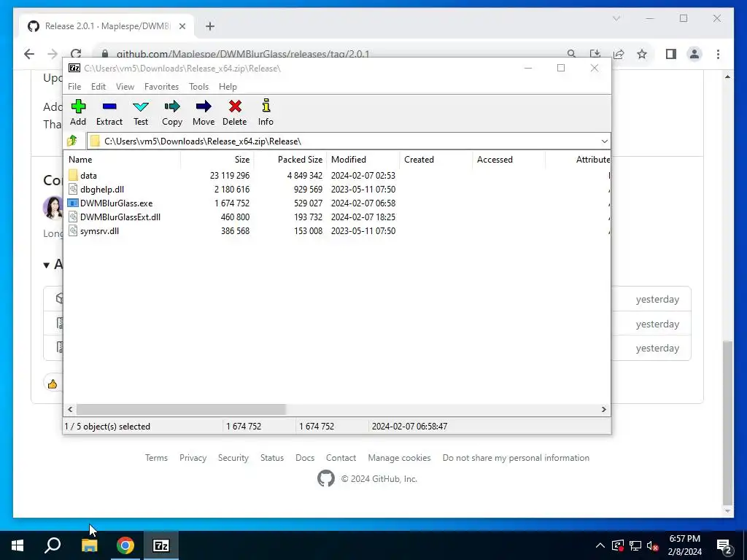
Task: Open the Terms footer link
Action: (x=156, y=458)
